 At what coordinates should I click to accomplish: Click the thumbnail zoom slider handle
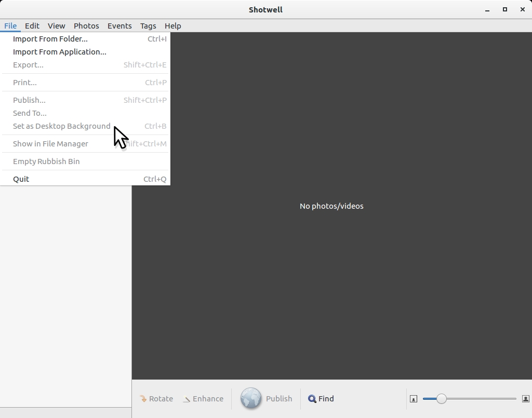click(x=441, y=399)
